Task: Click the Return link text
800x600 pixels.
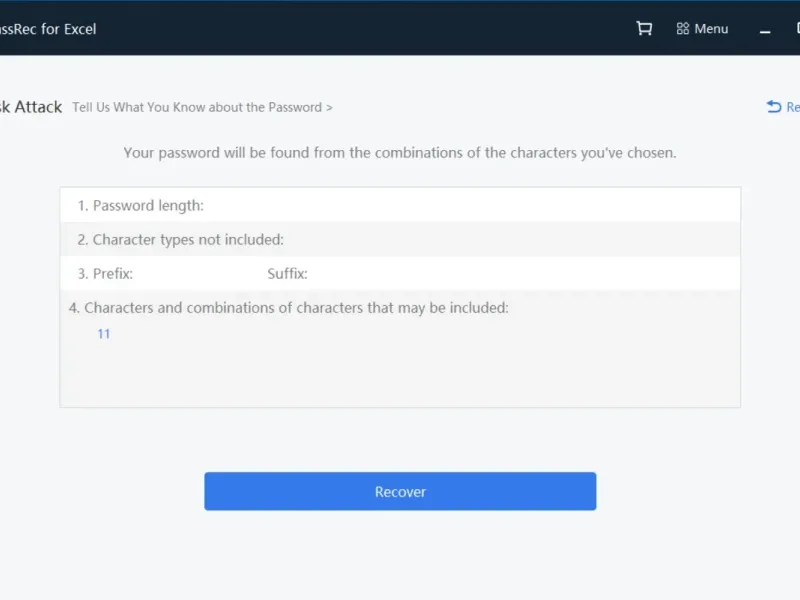Action: click(x=792, y=107)
